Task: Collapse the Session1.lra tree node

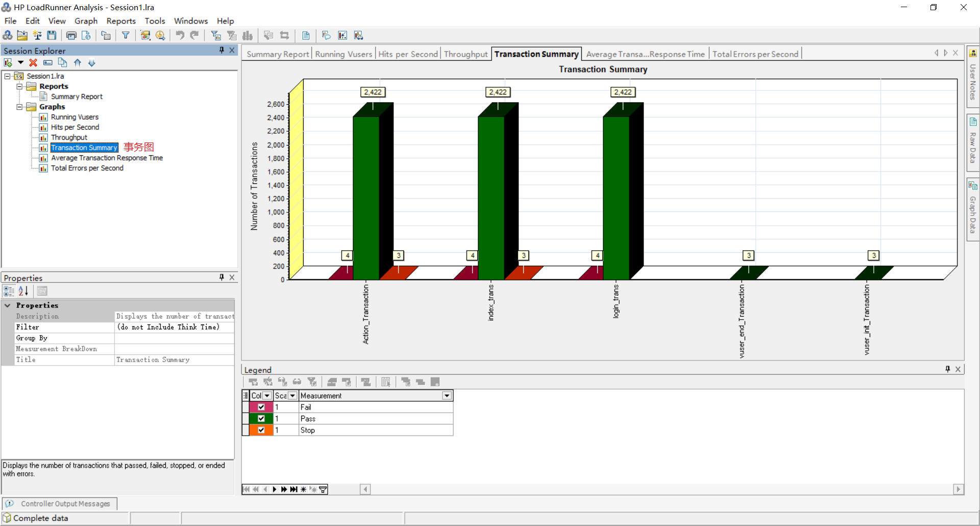Action: point(8,76)
